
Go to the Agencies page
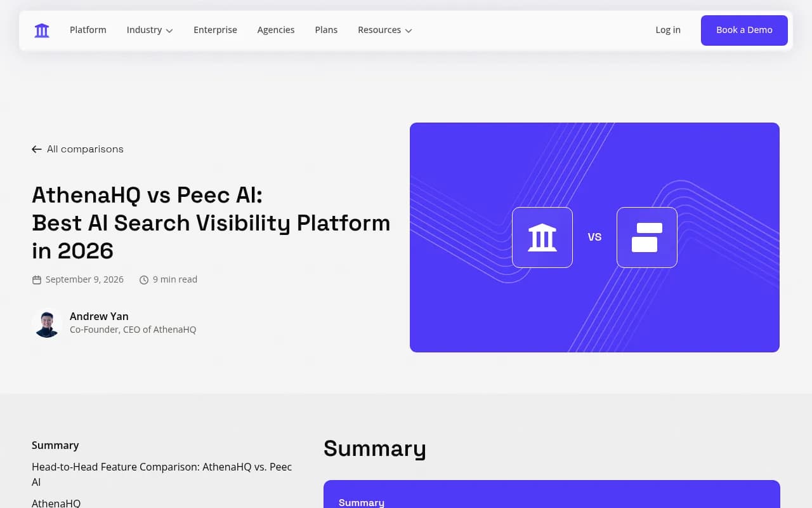pyautogui.click(x=276, y=30)
